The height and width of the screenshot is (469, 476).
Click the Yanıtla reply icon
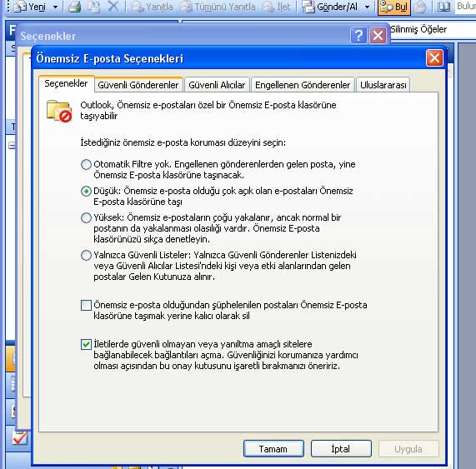tap(138, 7)
